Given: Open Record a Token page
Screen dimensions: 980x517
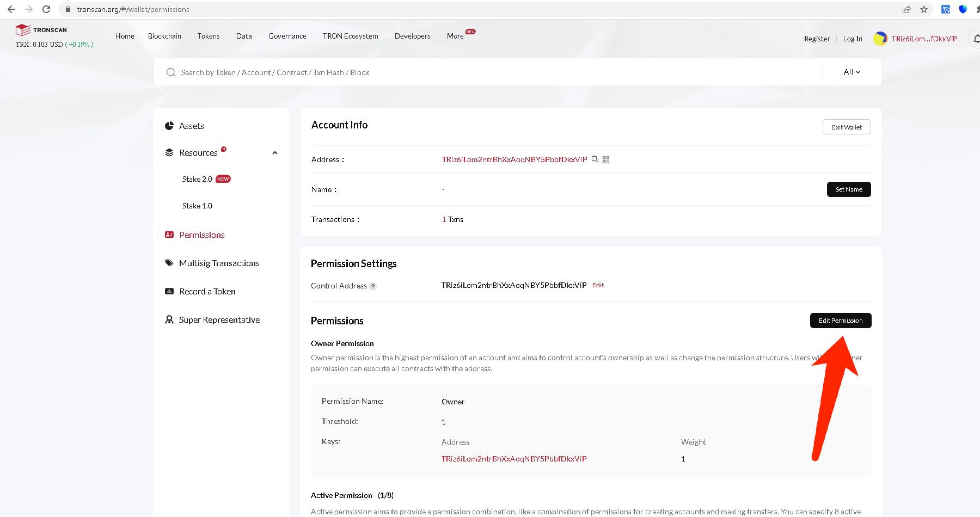Looking at the screenshot, I should 207,292.
